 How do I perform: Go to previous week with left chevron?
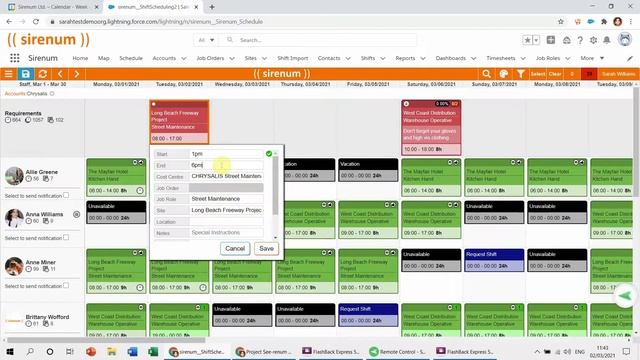point(60,74)
